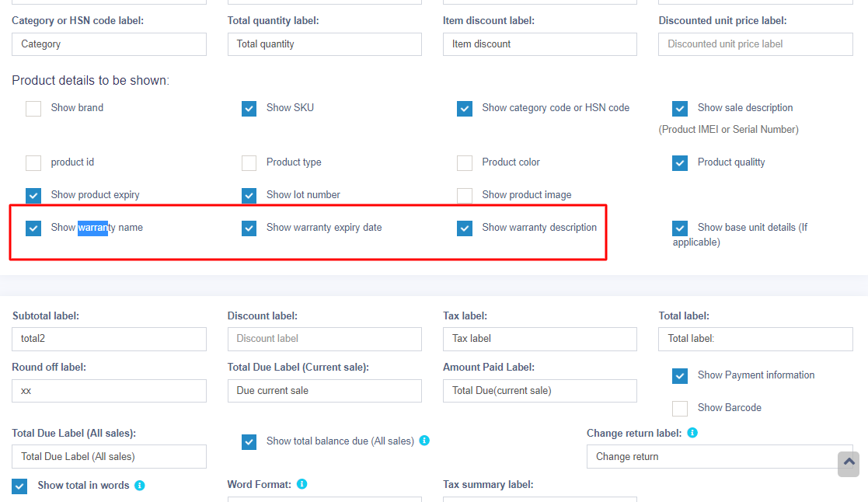The width and height of the screenshot is (868, 502).
Task: Check the Show product image option
Action: click(x=465, y=196)
